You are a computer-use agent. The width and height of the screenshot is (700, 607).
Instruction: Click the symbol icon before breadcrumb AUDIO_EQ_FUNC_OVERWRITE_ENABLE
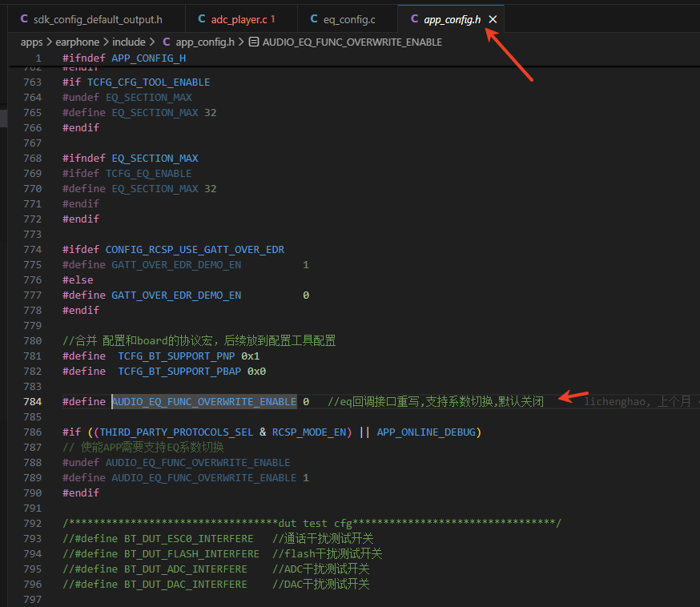click(x=254, y=42)
